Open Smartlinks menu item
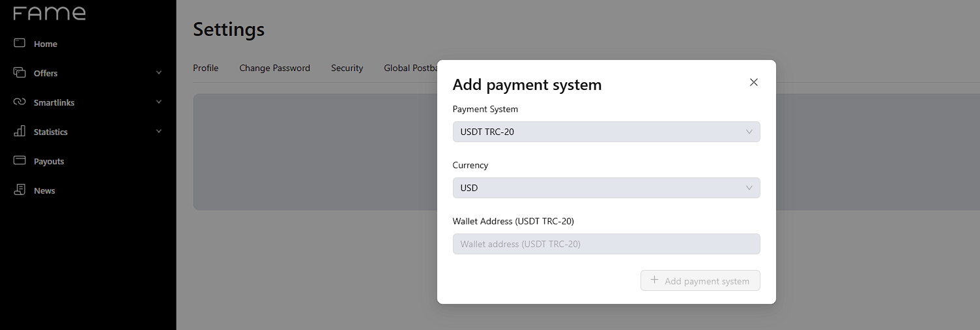980x330 pixels. [54, 102]
